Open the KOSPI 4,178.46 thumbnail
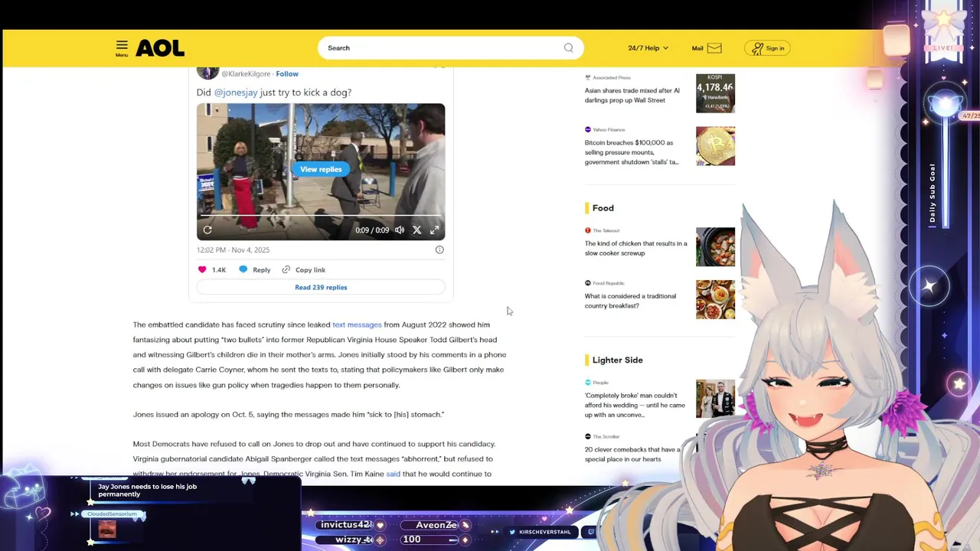 (715, 93)
